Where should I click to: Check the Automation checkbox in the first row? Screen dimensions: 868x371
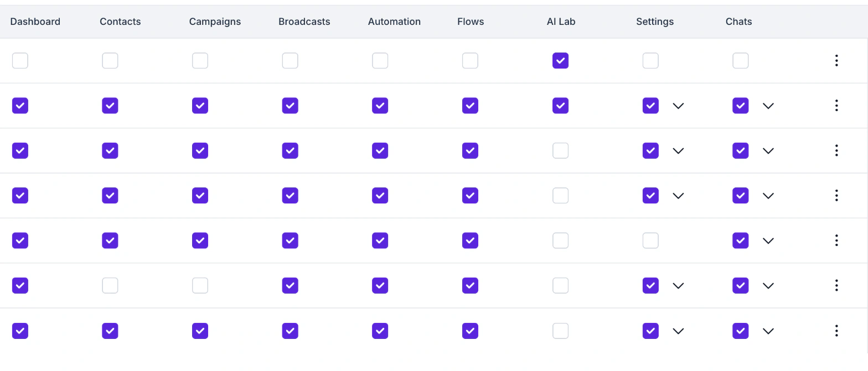tap(380, 61)
